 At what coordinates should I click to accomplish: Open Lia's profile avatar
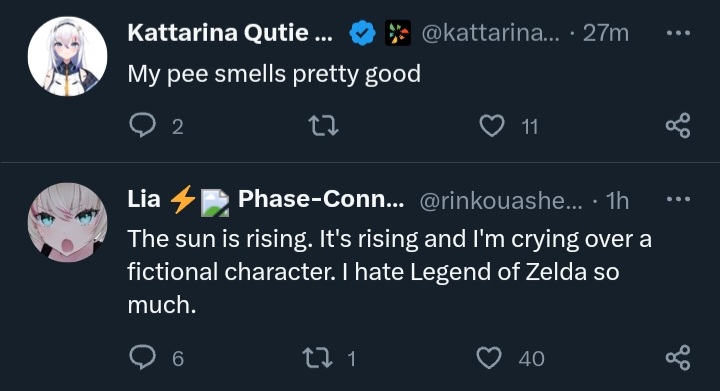tap(68, 223)
